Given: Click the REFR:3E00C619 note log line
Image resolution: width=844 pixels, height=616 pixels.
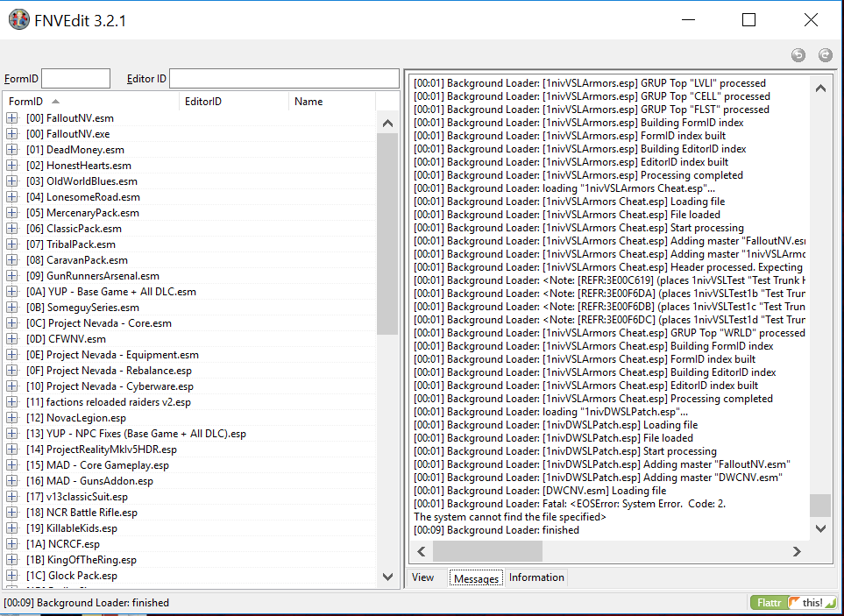Looking at the screenshot, I should pyautogui.click(x=609, y=280).
